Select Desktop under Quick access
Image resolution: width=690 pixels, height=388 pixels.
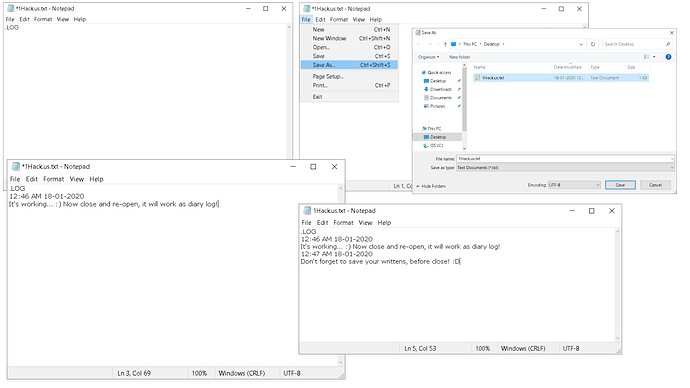[435, 81]
